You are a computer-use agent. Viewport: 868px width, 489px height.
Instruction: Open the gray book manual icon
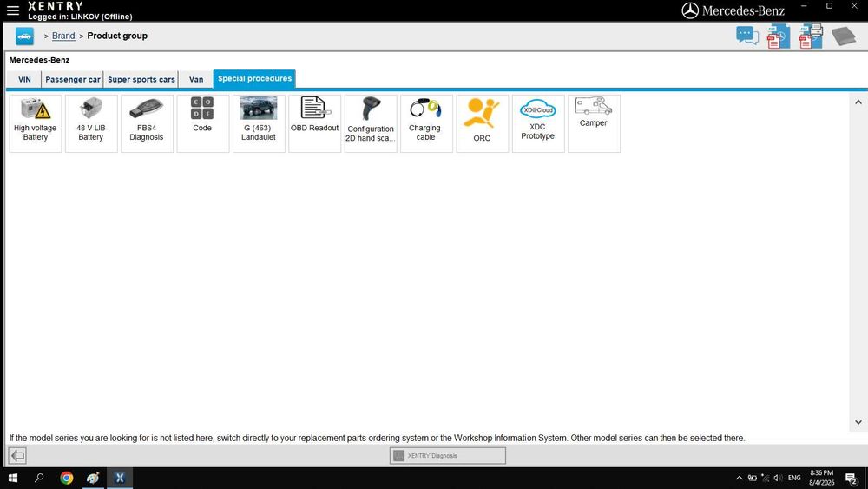pyautogui.click(x=844, y=36)
